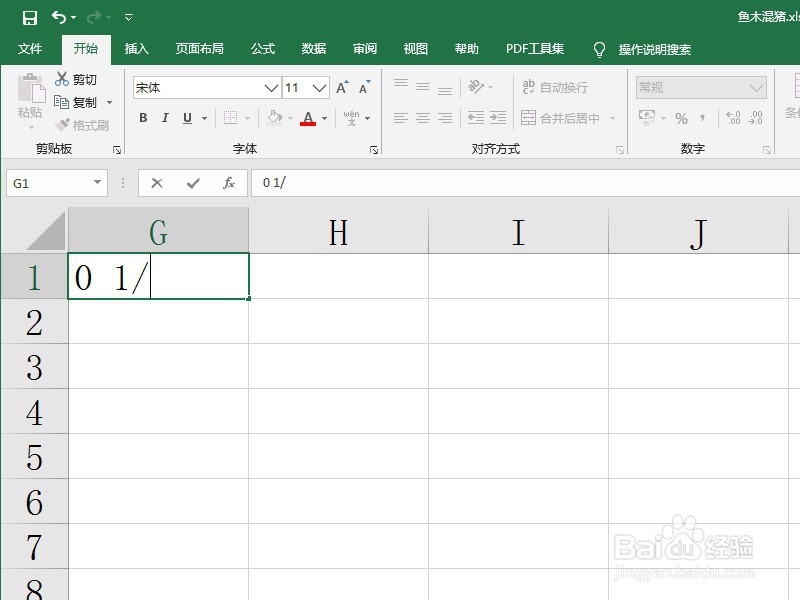Click the 格式刷 format painter

click(83, 125)
